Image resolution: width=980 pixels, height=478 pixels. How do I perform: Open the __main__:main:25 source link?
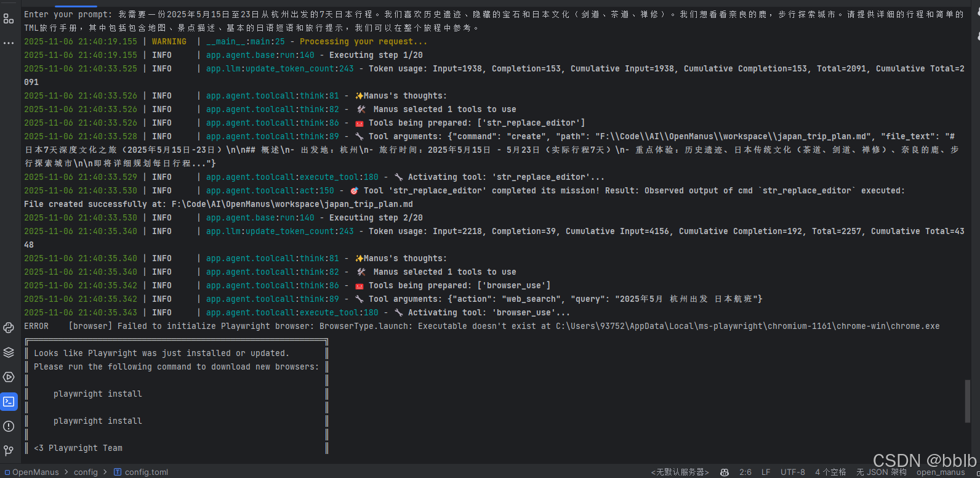pyautogui.click(x=246, y=41)
